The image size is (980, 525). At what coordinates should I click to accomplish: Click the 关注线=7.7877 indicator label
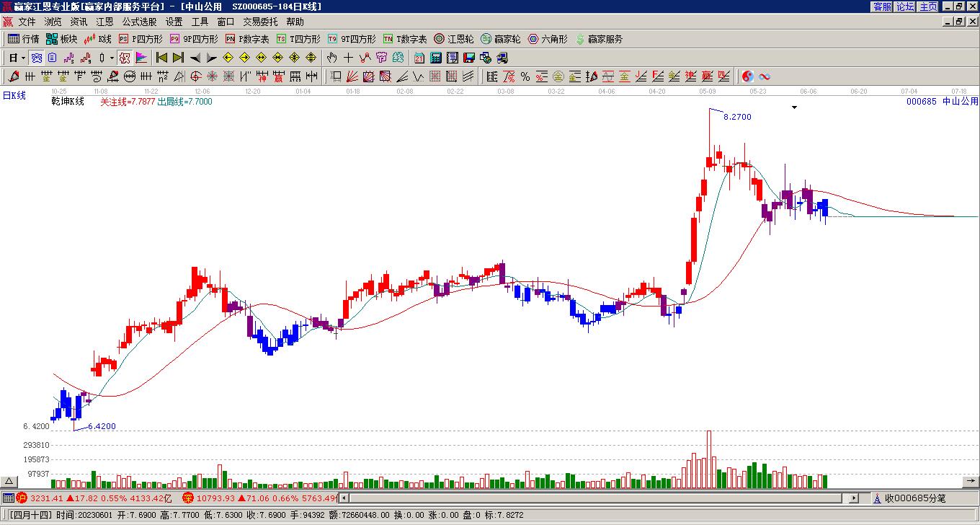coord(128,102)
